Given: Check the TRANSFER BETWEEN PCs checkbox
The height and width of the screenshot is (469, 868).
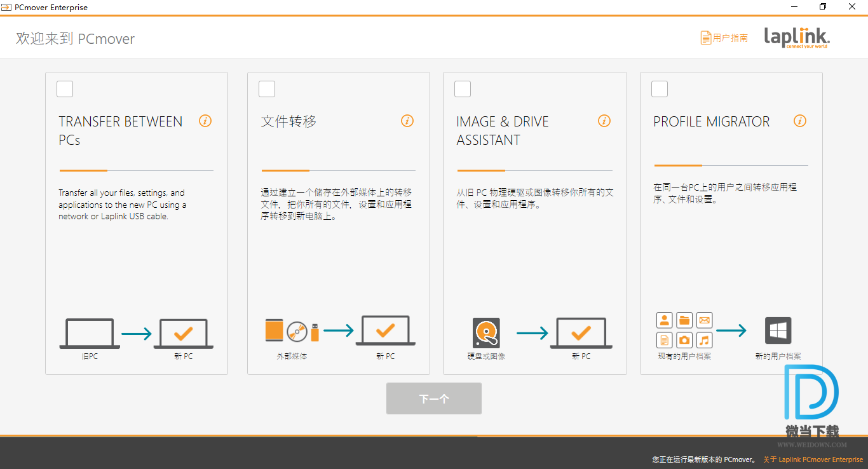Looking at the screenshot, I should click(x=65, y=89).
